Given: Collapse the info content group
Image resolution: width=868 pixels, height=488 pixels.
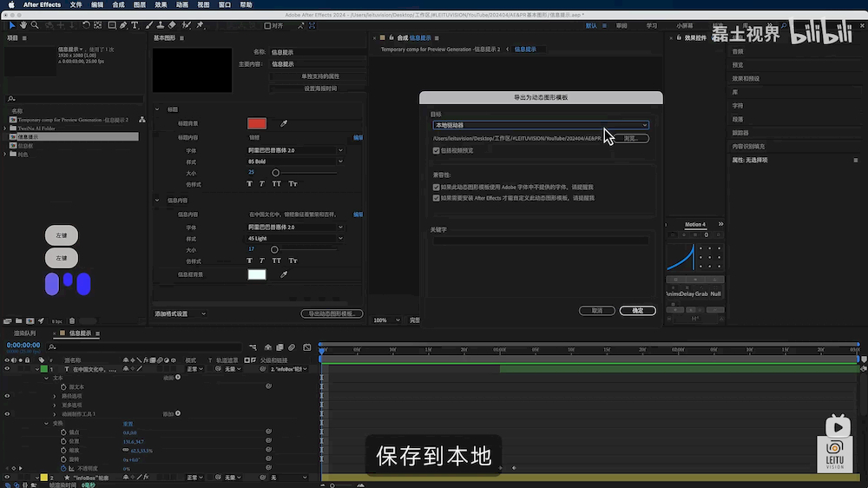Looking at the screenshot, I should pyautogui.click(x=157, y=201).
